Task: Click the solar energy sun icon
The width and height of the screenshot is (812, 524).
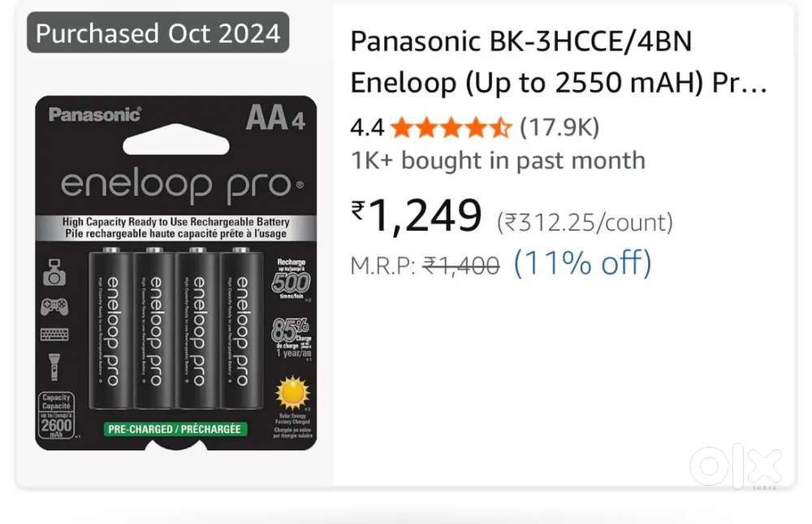Action: (x=292, y=394)
